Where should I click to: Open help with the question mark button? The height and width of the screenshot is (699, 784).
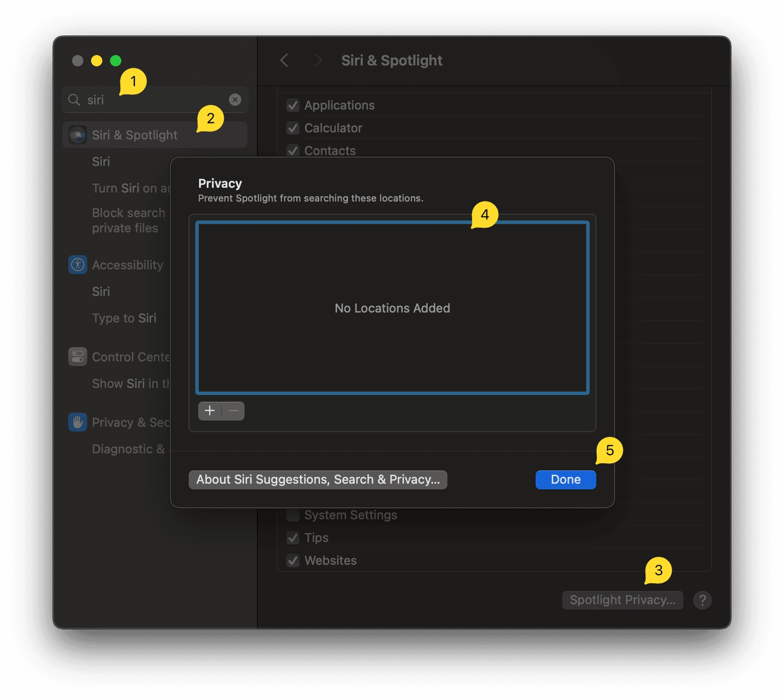pyautogui.click(x=702, y=600)
